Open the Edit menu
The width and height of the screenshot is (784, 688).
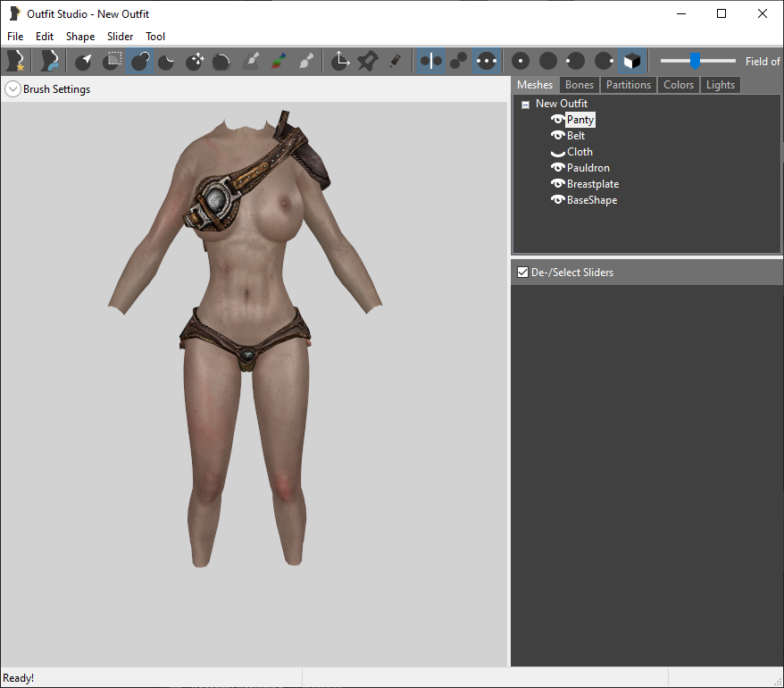tap(45, 37)
